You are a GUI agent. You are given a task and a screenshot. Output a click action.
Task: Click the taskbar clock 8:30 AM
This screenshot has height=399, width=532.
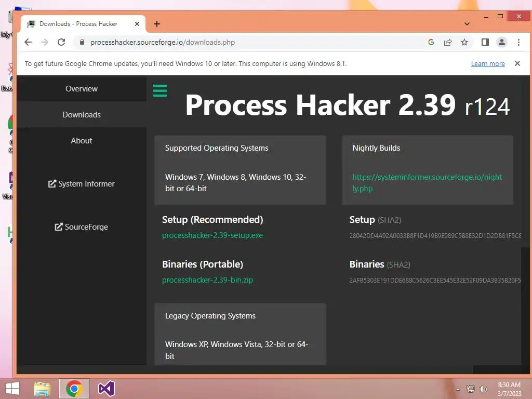coord(509,389)
